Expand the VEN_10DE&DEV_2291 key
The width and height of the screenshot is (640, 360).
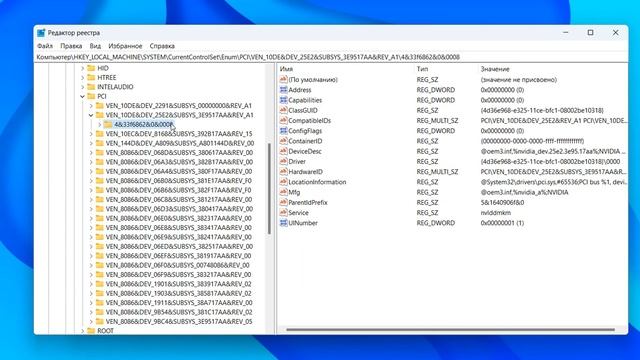point(91,106)
